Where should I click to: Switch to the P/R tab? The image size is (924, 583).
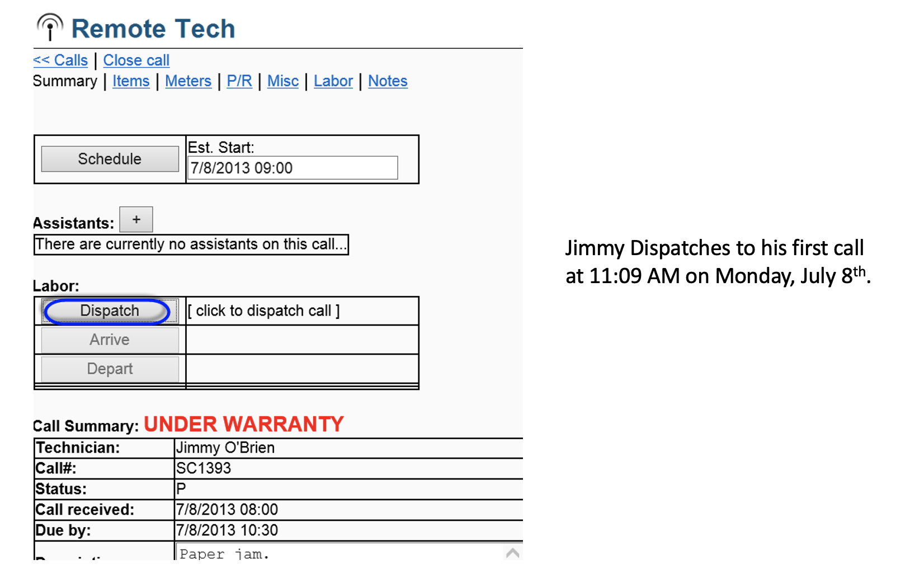[x=239, y=81]
